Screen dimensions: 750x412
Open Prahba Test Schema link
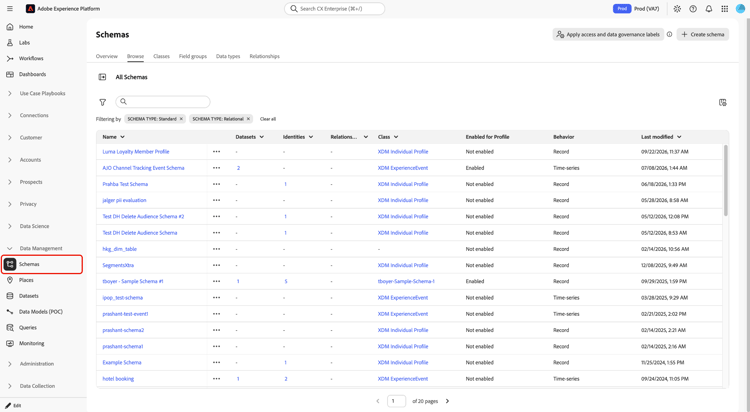(x=125, y=184)
